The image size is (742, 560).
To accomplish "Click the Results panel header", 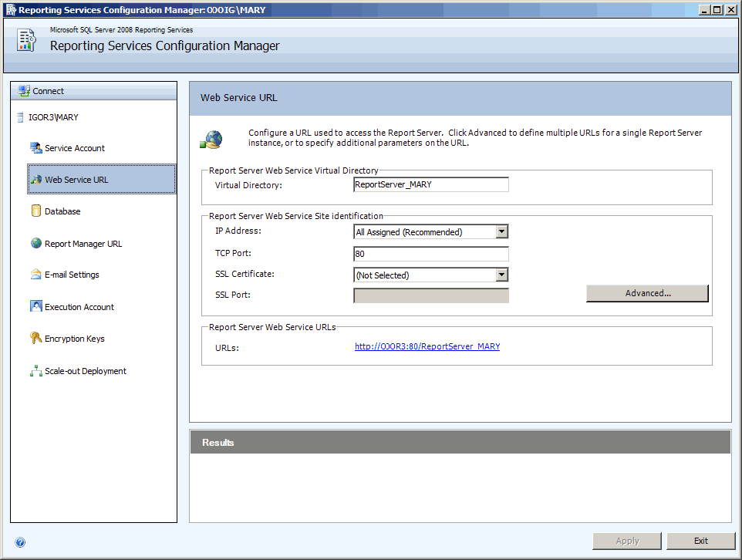I will click(x=460, y=442).
